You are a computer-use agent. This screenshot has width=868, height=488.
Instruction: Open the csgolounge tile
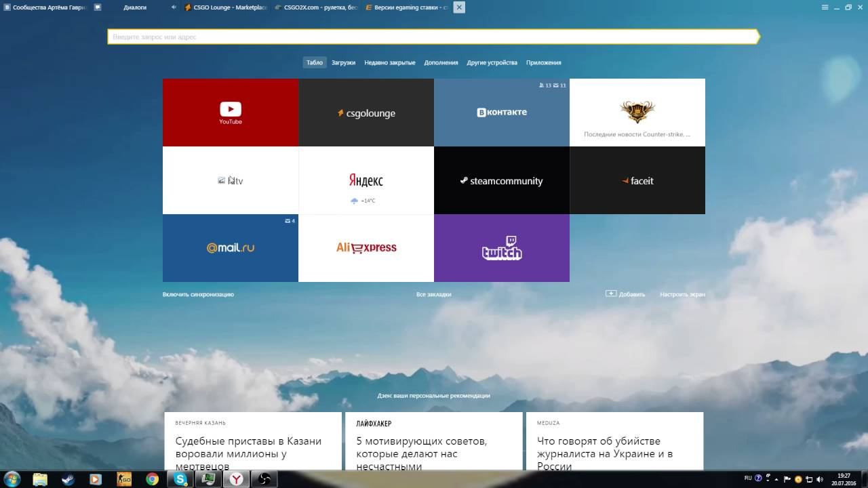[366, 113]
